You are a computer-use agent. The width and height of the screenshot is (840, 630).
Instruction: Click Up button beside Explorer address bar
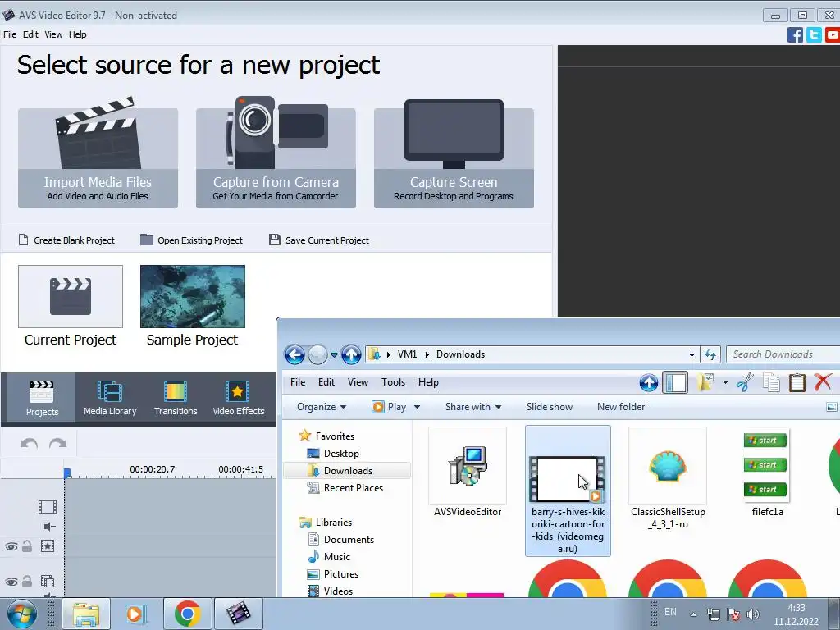(x=351, y=354)
